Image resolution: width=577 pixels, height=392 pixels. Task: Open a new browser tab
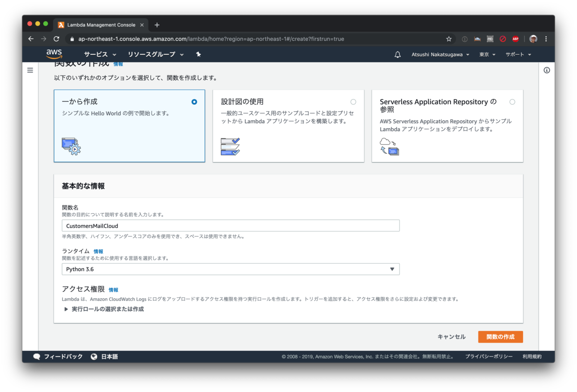[157, 25]
